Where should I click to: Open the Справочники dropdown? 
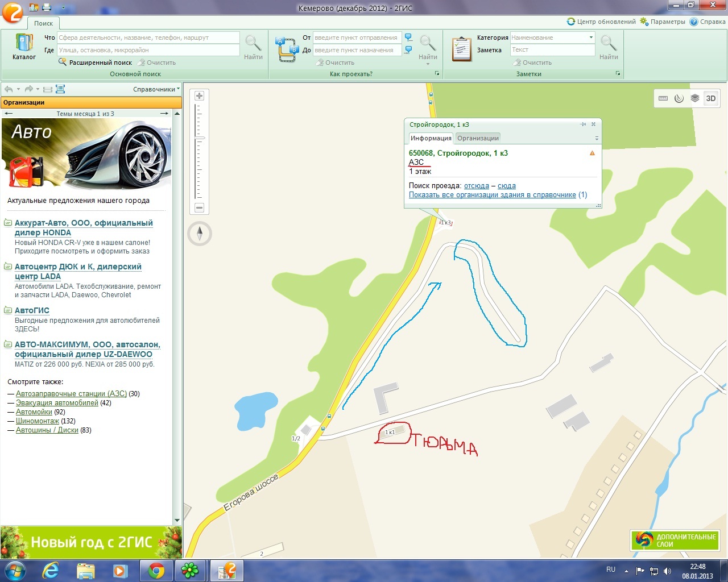156,89
